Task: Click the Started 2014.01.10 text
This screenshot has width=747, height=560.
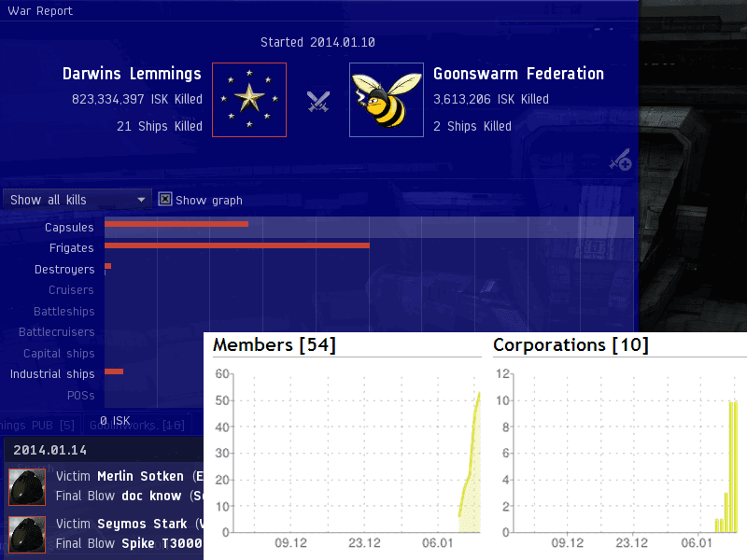Action: (317, 42)
